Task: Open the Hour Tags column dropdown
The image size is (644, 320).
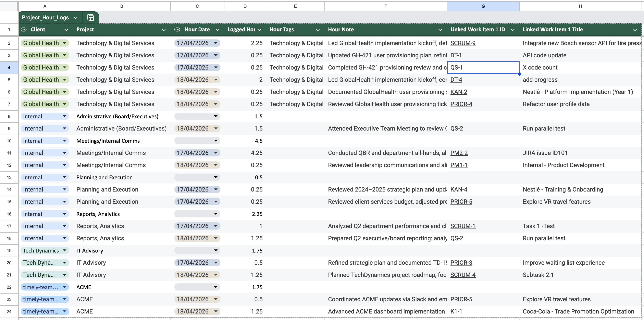Action: click(318, 29)
